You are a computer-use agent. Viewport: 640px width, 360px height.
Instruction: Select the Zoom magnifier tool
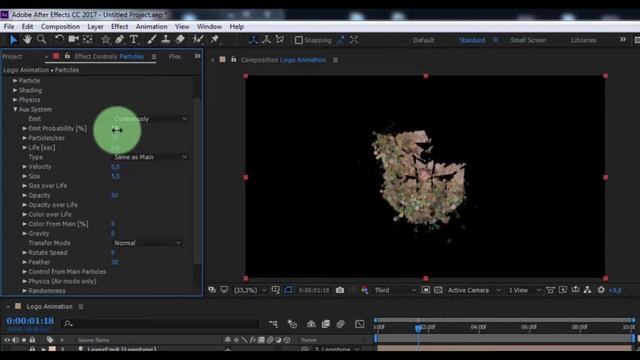tap(41, 40)
